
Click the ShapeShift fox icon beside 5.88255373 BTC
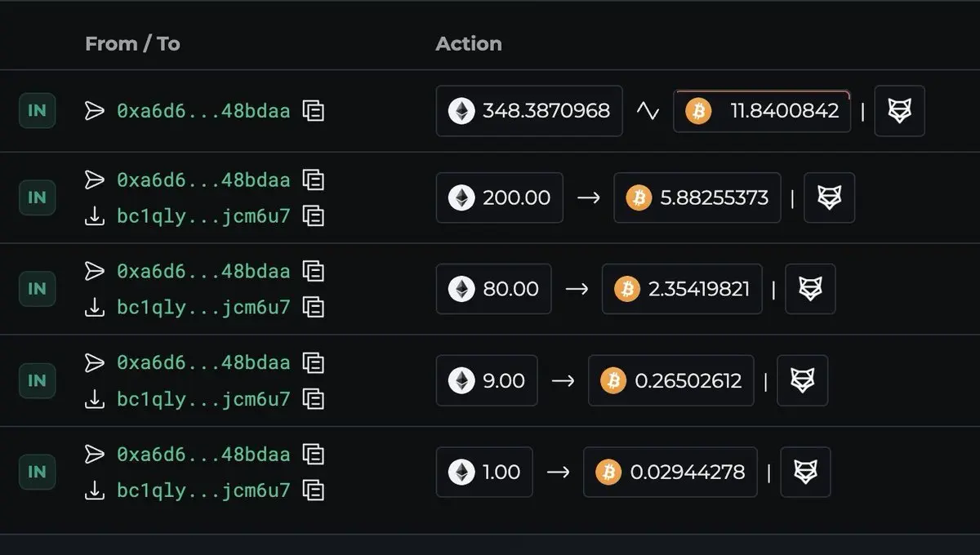click(829, 198)
